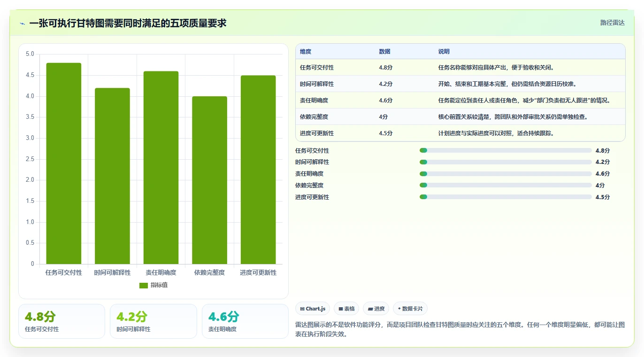This screenshot has height=357, width=644.
Task: Select the 表格 tag chip
Action: tap(346, 309)
